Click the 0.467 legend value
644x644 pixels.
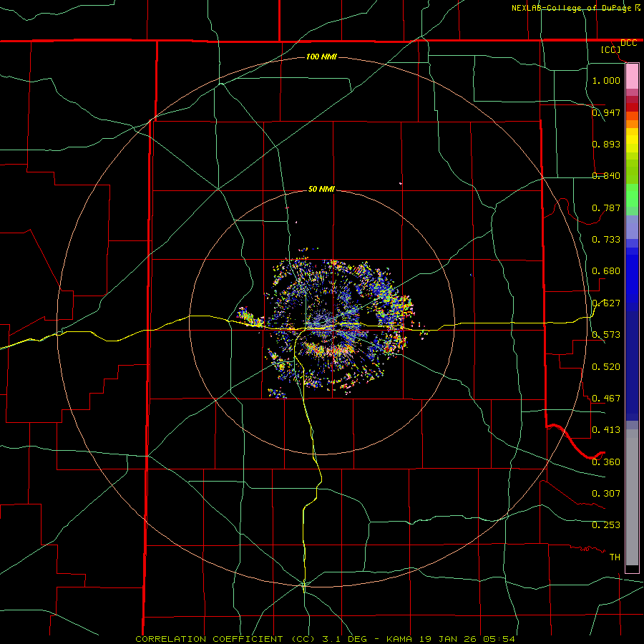[606, 399]
